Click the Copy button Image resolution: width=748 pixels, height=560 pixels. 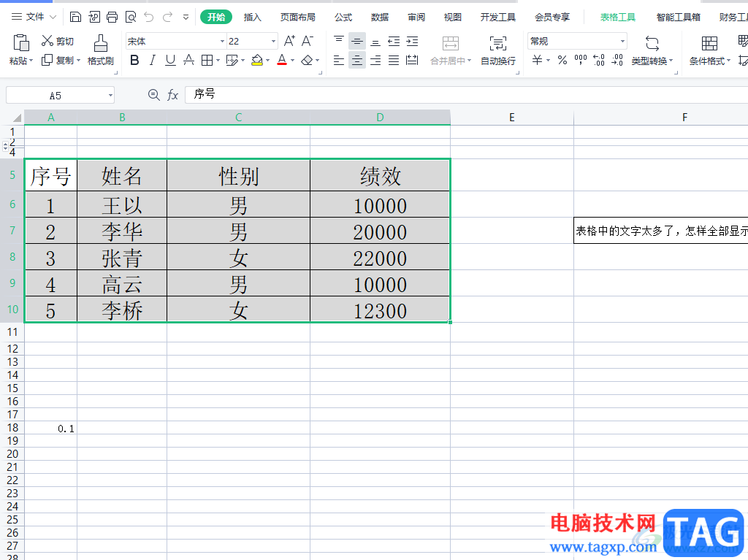pyautogui.click(x=61, y=61)
